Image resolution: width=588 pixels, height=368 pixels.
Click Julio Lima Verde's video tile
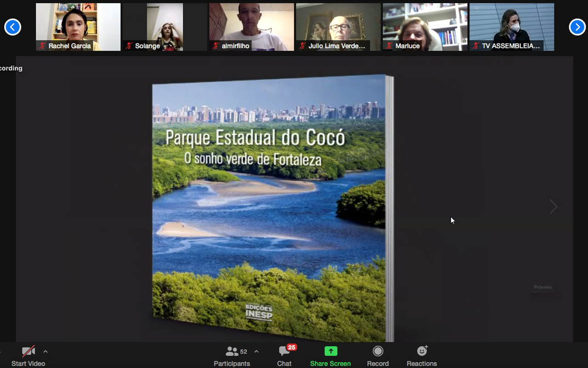338,27
